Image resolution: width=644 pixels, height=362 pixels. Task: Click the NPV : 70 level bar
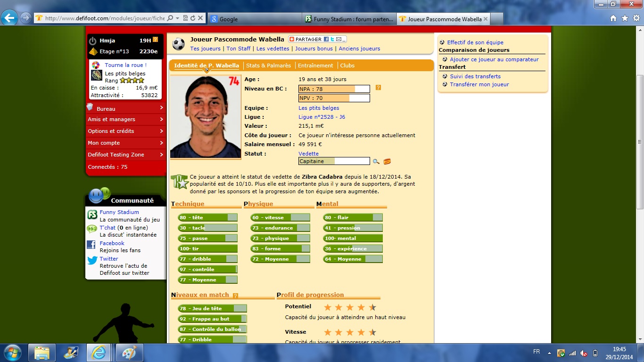click(334, 98)
